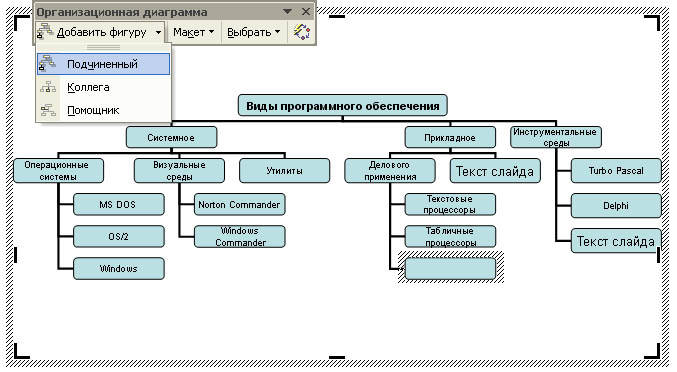The width and height of the screenshot is (677, 372).
Task: Close the Организационная диаграмма toolbar
Action: point(306,12)
